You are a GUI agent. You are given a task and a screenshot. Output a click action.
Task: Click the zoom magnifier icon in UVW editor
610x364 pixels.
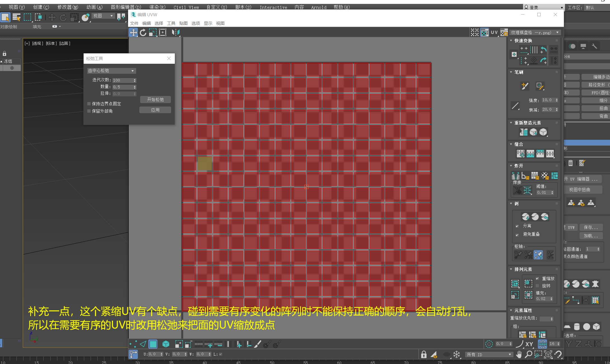[528, 354]
